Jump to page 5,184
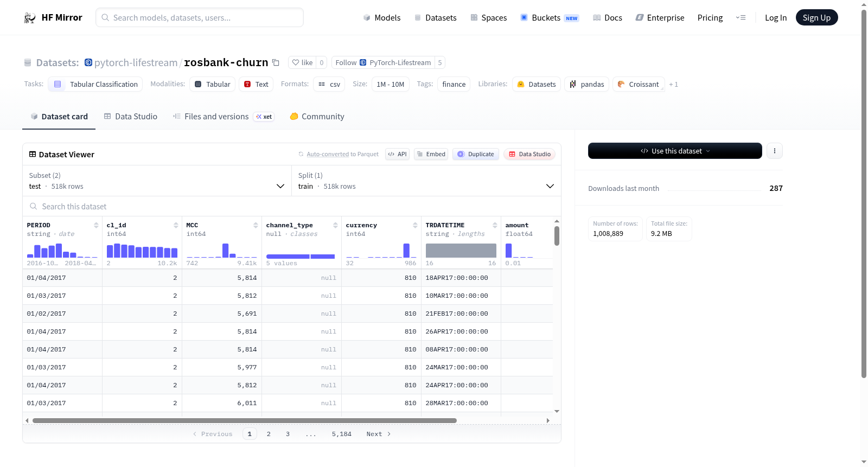This screenshot has height=467, width=868. pyautogui.click(x=342, y=434)
